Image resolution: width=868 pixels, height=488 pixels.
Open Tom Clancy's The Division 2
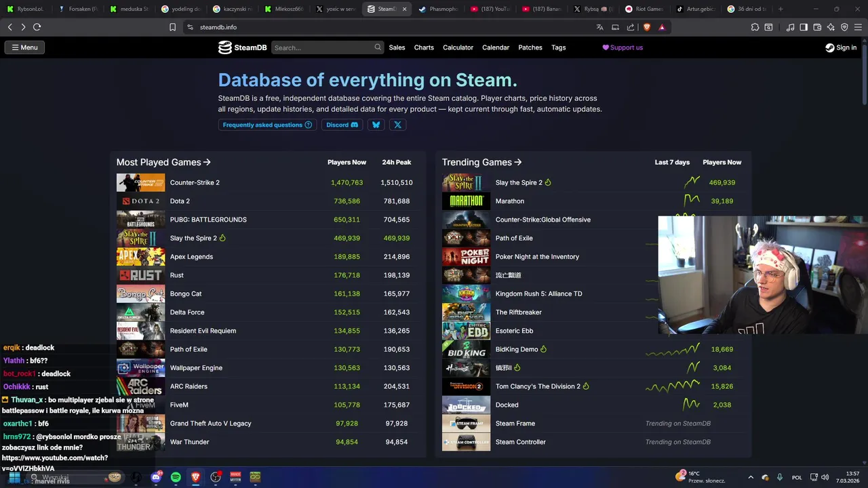pos(538,386)
